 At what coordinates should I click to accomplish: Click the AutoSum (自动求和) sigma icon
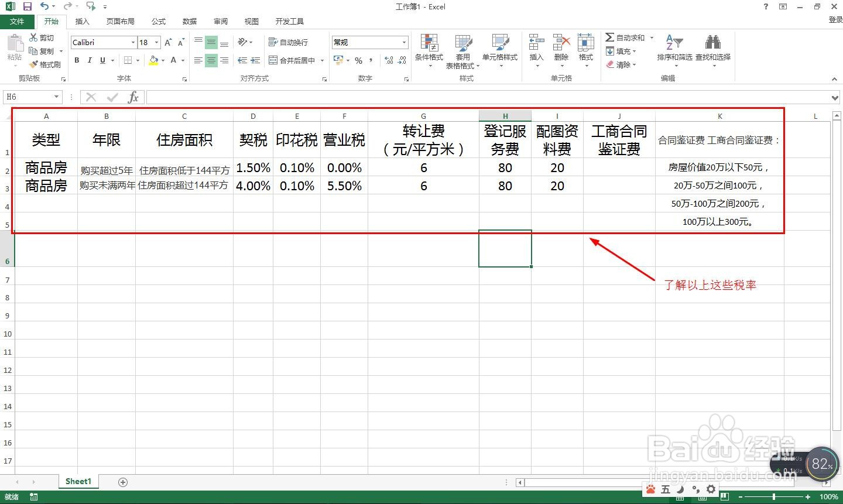[x=610, y=37]
